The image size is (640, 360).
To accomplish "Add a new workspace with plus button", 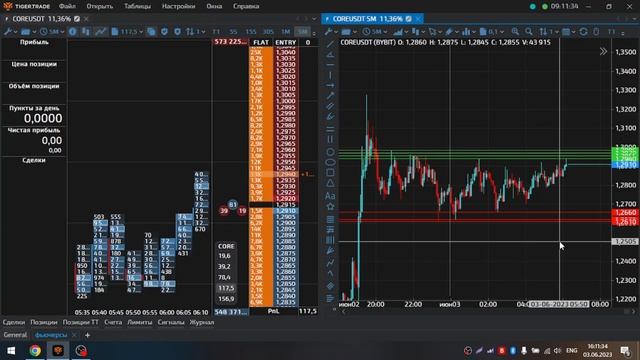I will coord(87,335).
